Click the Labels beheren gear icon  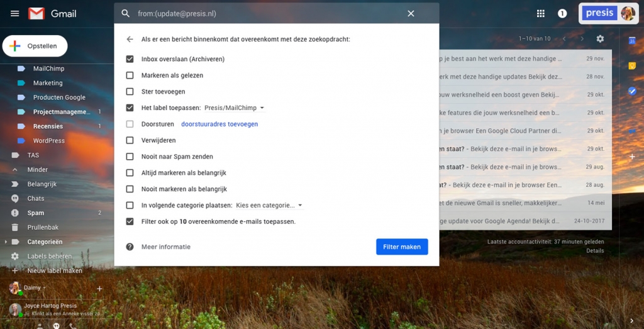coord(15,256)
